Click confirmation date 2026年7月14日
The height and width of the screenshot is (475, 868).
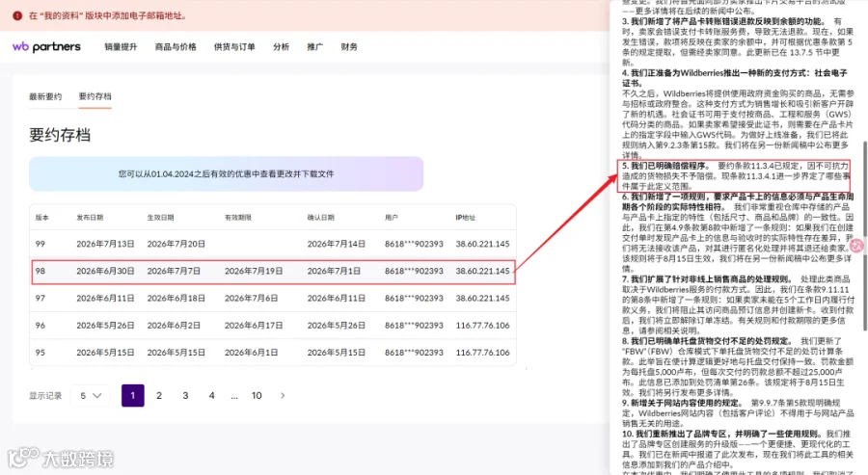[x=337, y=244]
